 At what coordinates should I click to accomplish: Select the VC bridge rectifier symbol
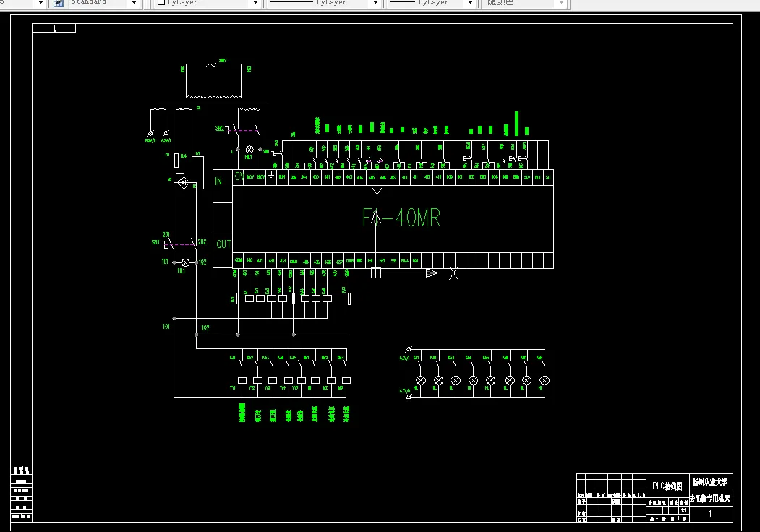coord(184,183)
